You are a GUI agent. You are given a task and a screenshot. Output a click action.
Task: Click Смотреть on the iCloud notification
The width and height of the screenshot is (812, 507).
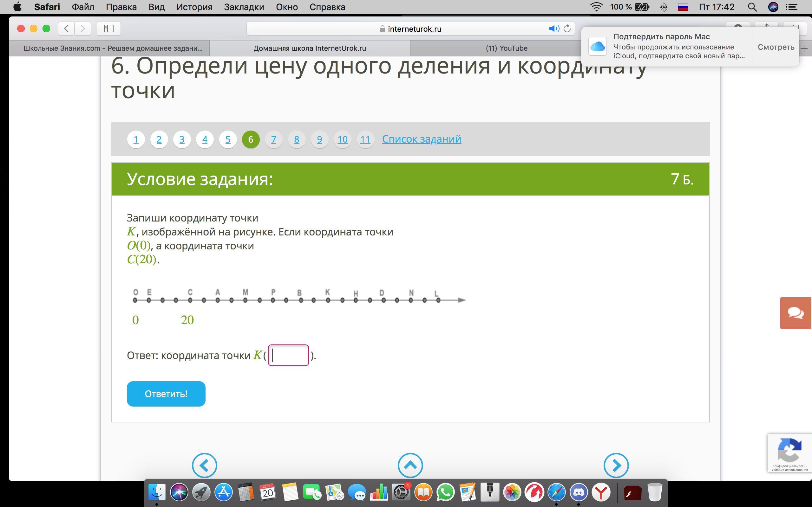coord(776,47)
